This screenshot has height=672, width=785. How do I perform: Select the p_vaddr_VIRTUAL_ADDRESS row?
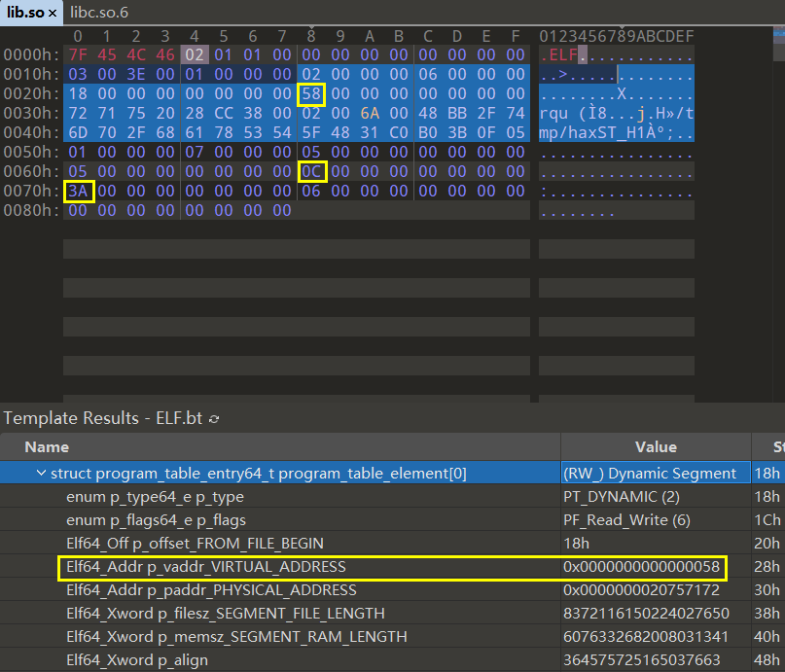[x=205, y=567]
